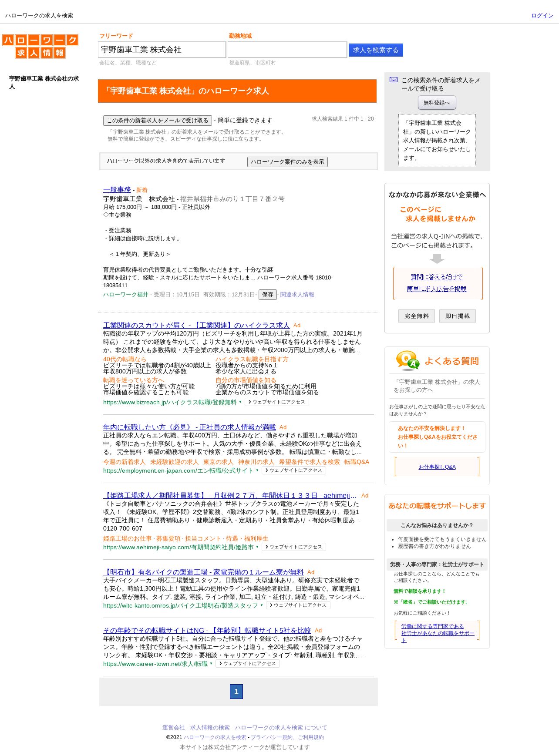Open 工業関連のスカウトが届く ad link
The width and height of the screenshot is (559, 756).
[x=196, y=325]
